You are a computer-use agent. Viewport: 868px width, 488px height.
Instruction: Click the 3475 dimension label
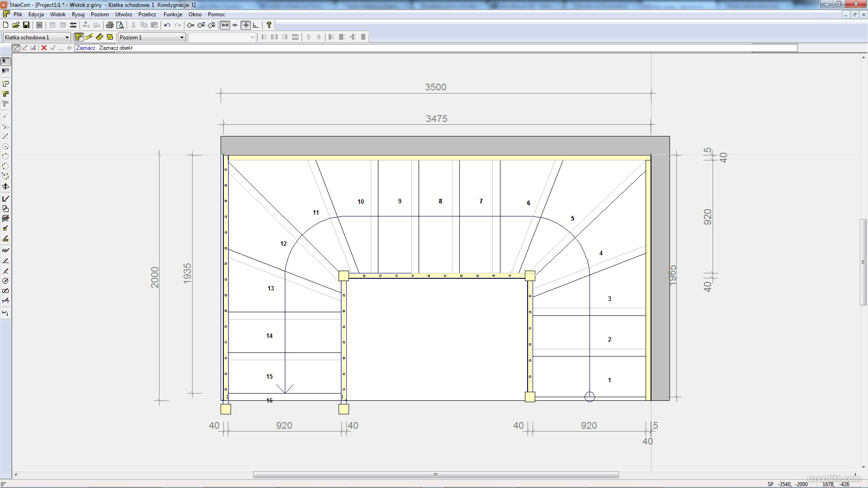click(436, 119)
